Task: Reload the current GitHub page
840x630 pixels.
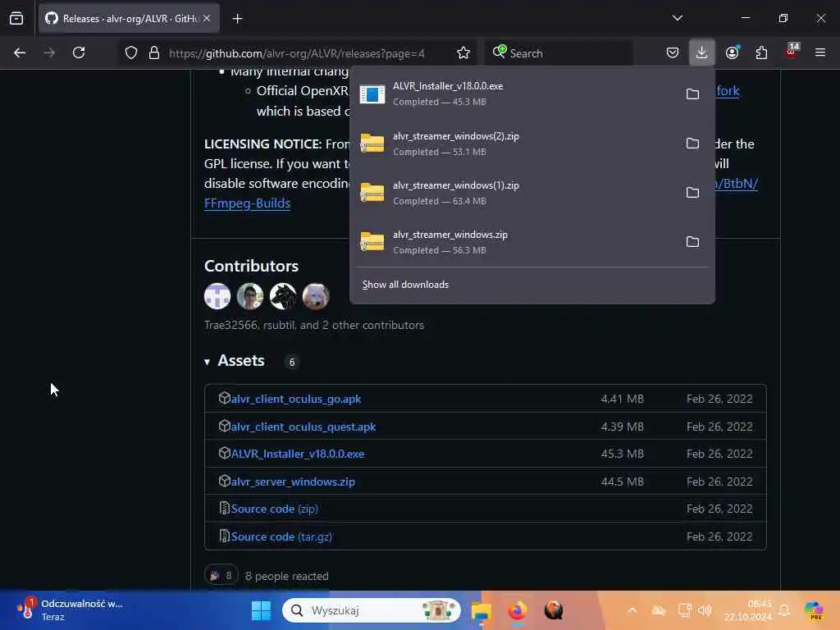Action: [x=79, y=53]
